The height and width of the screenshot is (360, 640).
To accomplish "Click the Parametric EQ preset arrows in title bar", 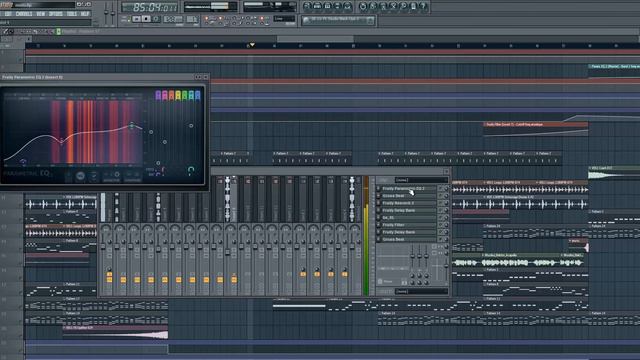I will point(198,77).
